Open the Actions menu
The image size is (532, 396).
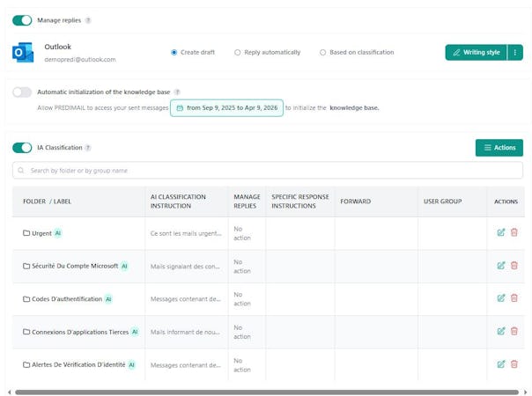(499, 148)
